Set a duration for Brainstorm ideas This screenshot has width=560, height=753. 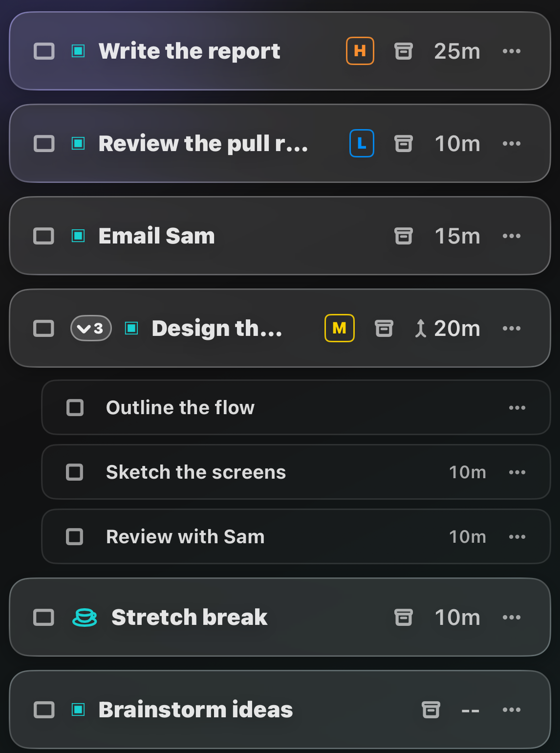pyautogui.click(x=470, y=710)
